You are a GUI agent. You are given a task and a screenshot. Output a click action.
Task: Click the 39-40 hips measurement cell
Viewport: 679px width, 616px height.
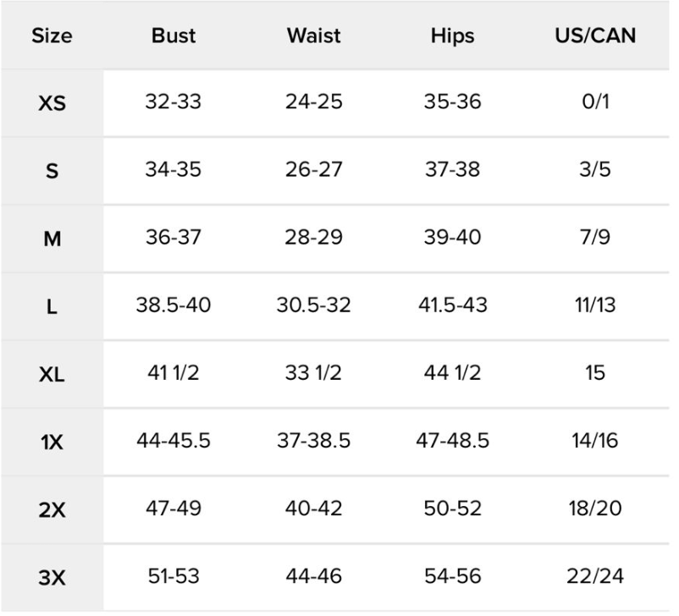pos(452,238)
